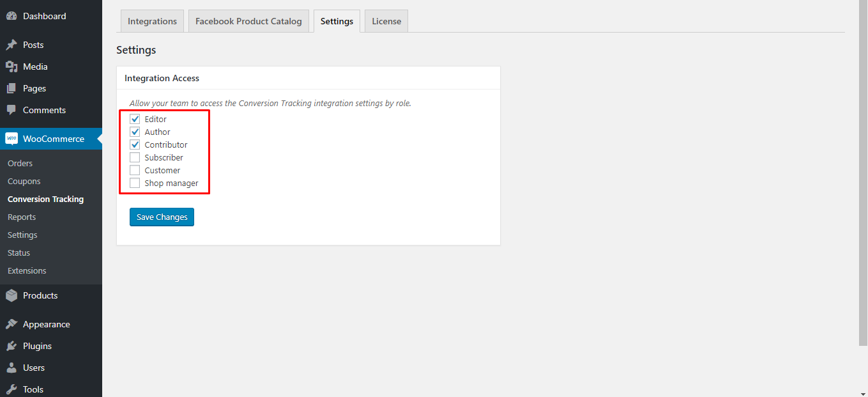
Task: Uncheck the Editor role checkbox
Action: point(135,119)
